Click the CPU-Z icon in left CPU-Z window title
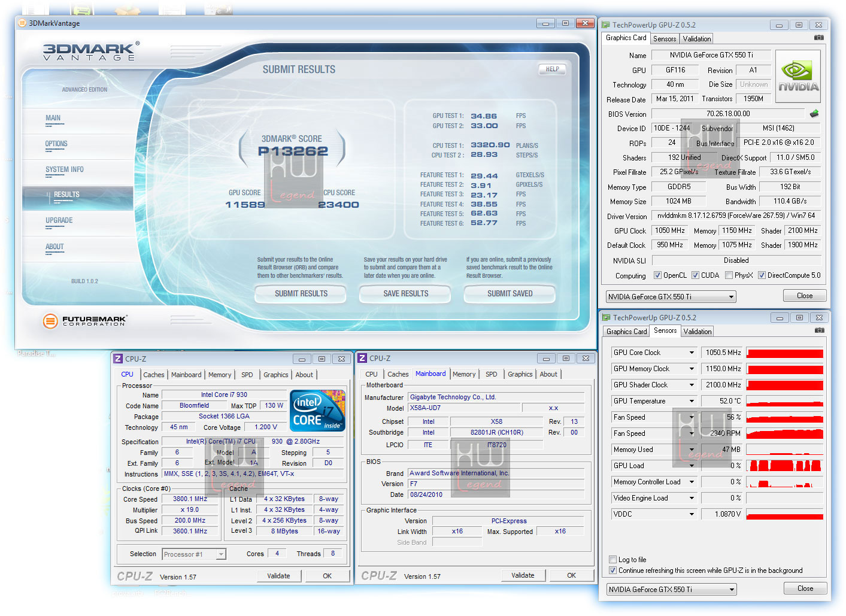The width and height of the screenshot is (846, 616). click(x=118, y=359)
